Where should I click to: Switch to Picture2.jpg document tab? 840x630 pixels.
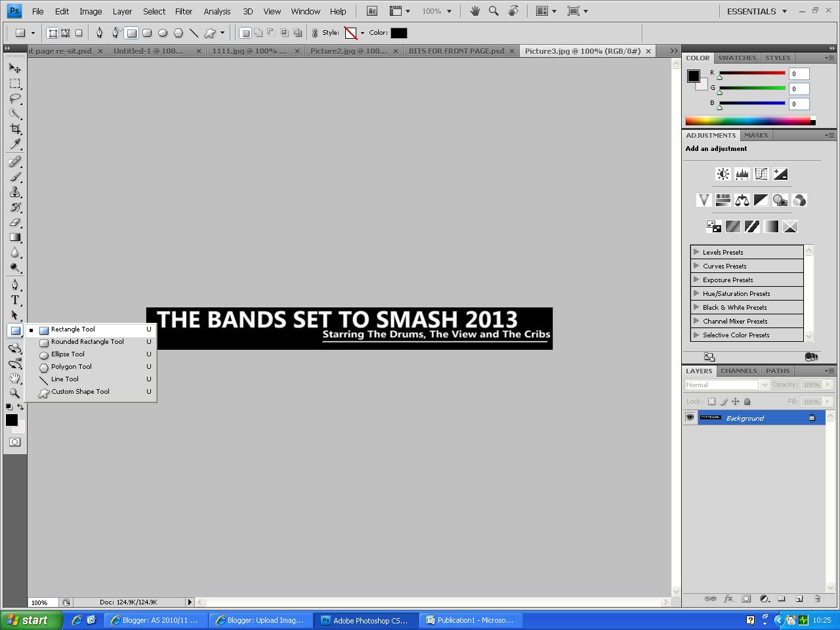(353, 51)
